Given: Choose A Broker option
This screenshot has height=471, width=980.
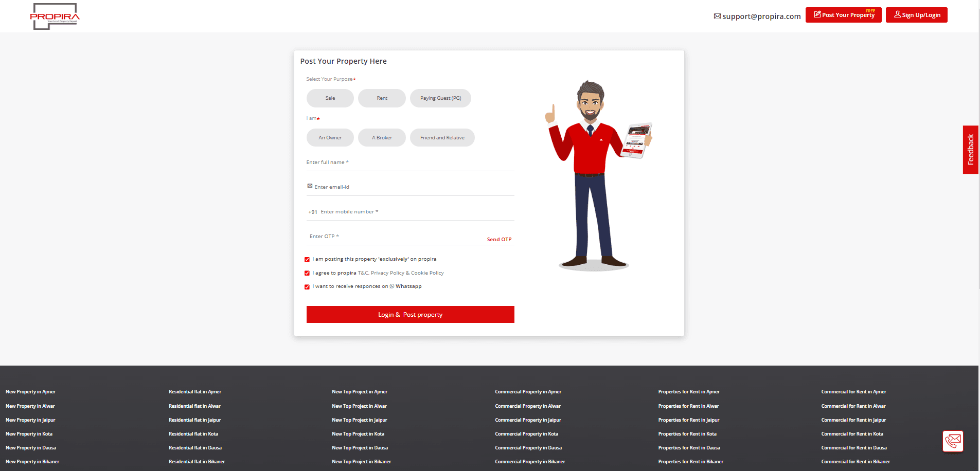Looking at the screenshot, I should [x=382, y=138].
